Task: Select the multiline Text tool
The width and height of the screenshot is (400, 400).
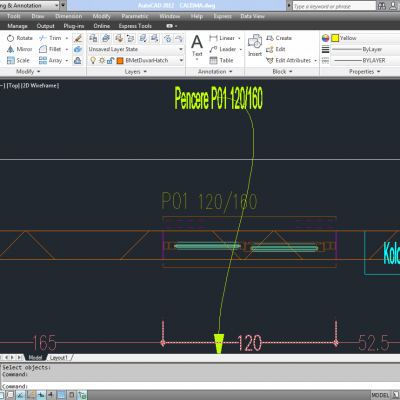Action: [x=197, y=47]
